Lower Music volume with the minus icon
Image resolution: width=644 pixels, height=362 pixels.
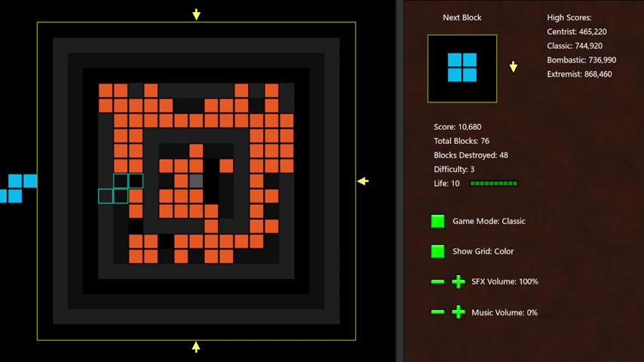pos(437,312)
